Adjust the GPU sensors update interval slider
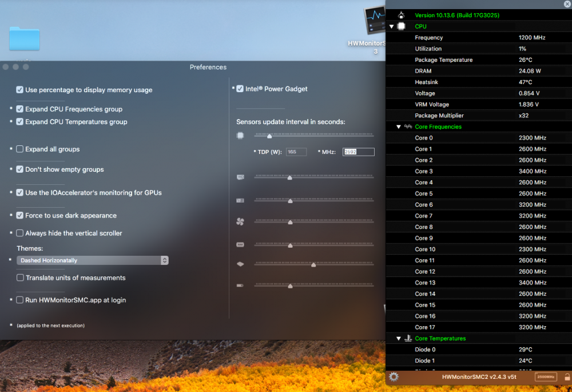Image resolution: width=572 pixels, height=392 pixels. [289, 177]
